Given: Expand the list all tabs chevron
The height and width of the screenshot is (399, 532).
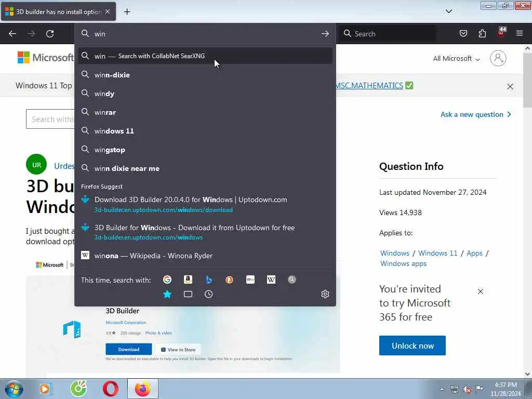Looking at the screenshot, I should pos(449,11).
